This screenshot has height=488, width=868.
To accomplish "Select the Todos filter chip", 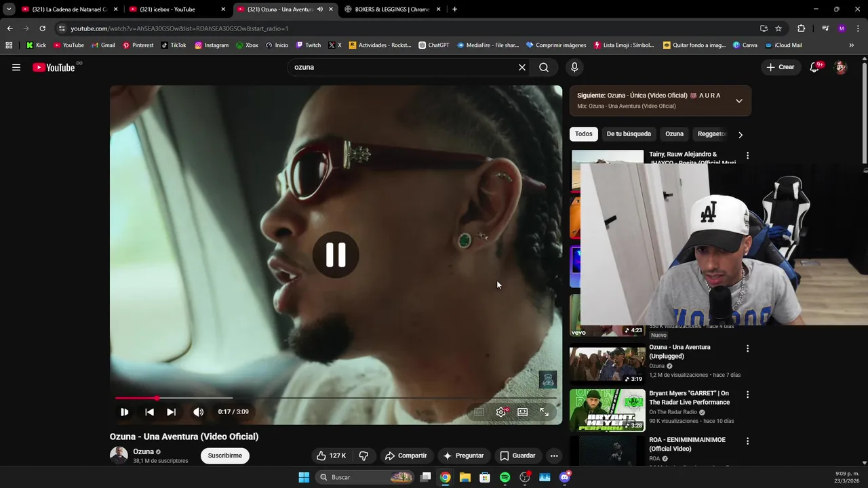I will pyautogui.click(x=584, y=134).
